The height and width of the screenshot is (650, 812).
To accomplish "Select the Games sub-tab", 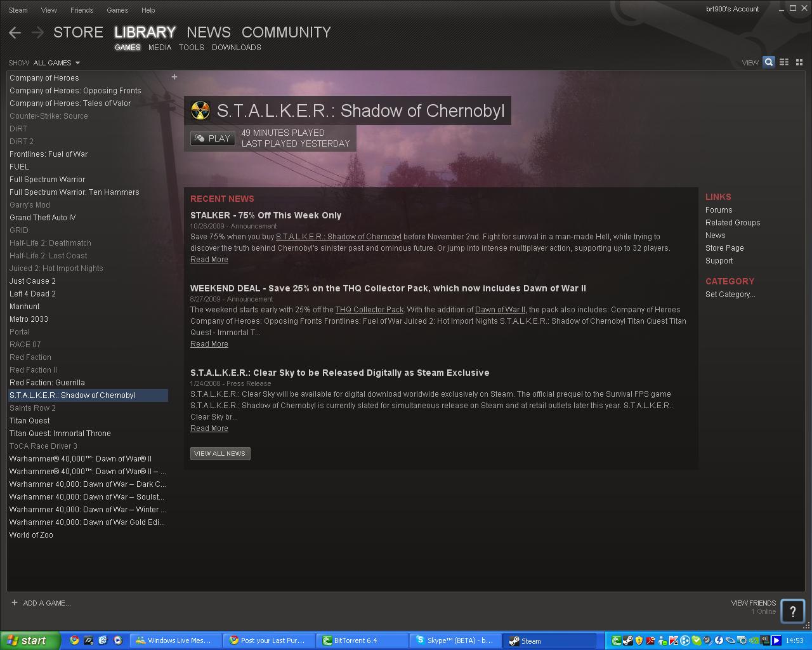I will coord(128,48).
